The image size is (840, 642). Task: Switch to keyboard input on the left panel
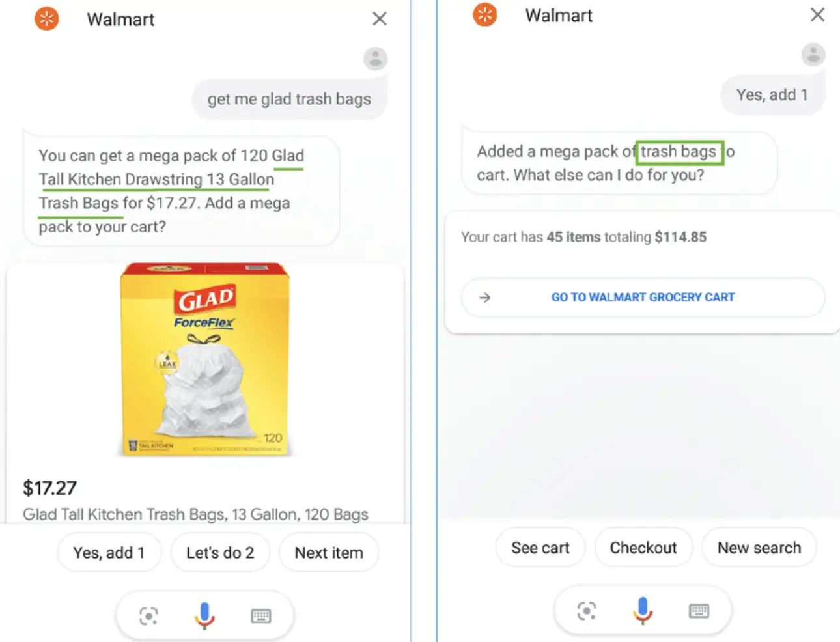(x=260, y=615)
